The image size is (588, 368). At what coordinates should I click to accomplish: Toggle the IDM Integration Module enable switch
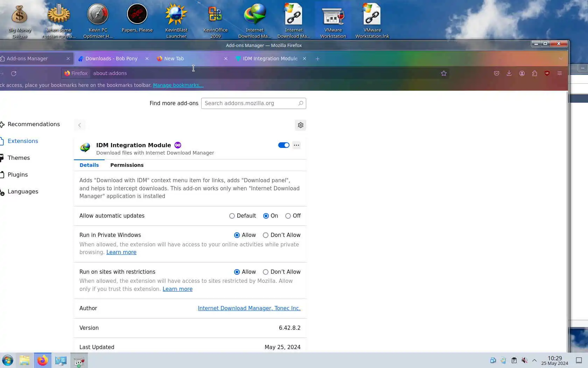[x=283, y=145]
